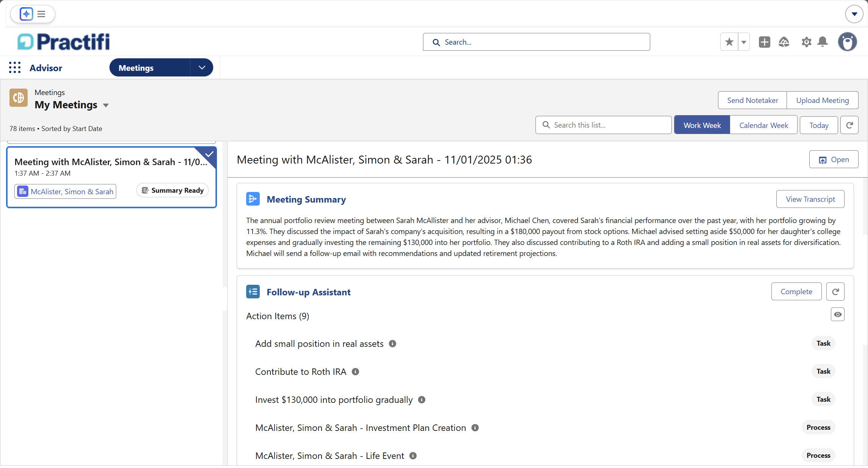This screenshot has width=868, height=468.
Task: Click Task badge for Invest $130,000 item
Action: pos(823,399)
